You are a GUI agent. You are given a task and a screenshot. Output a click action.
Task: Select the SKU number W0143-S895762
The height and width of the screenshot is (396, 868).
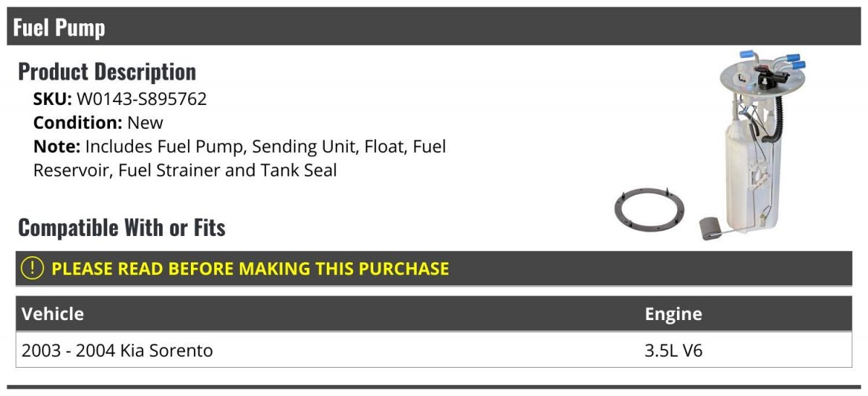[142, 99]
